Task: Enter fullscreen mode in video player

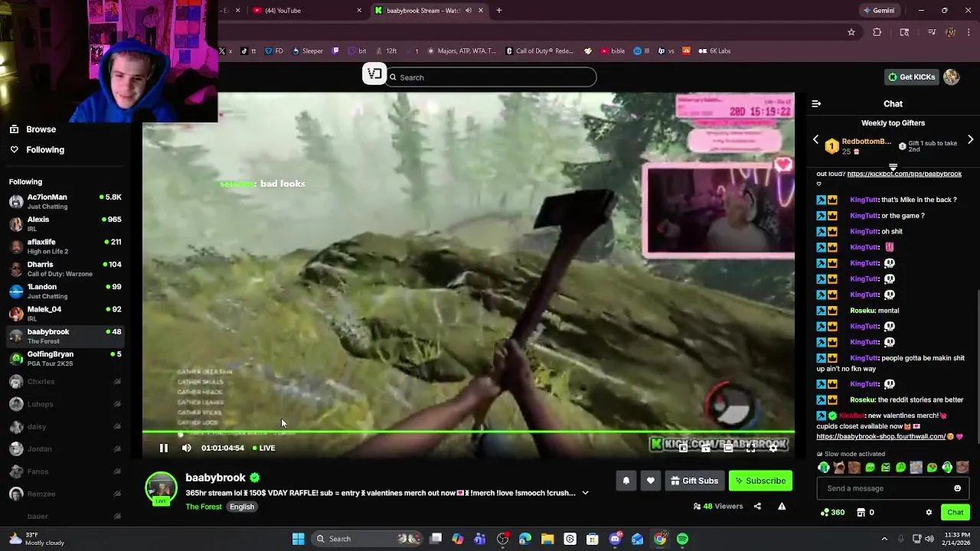Action: [751, 448]
